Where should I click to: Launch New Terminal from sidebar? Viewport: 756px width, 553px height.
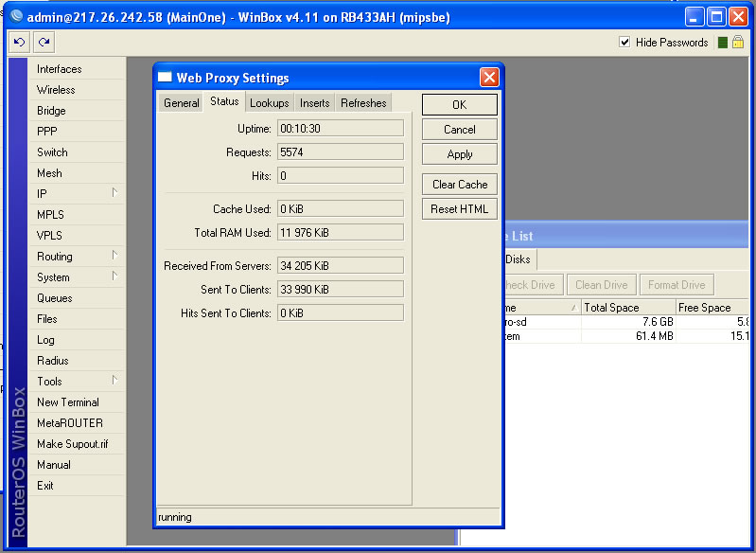point(77,401)
